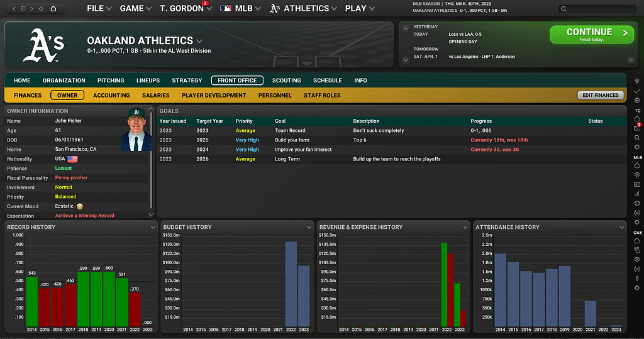Click the search icon under TG section
The height and width of the screenshot is (339, 644).
[x=637, y=138]
